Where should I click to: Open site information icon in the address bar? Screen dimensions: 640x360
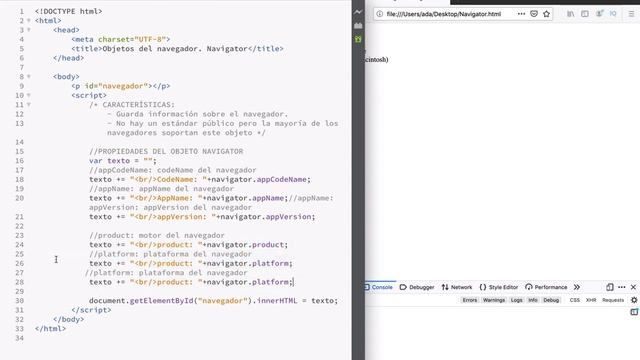pos(380,14)
